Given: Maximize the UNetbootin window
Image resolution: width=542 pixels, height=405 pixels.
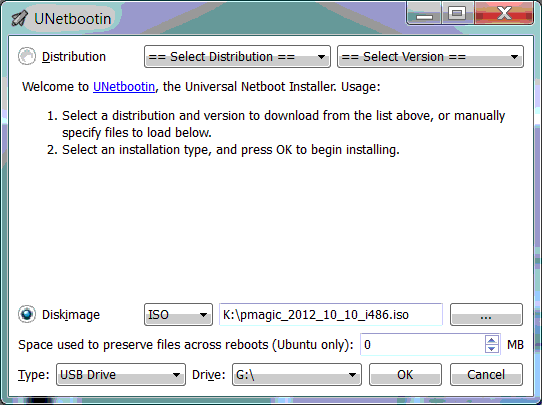Looking at the screenshot, I should click(x=458, y=14).
